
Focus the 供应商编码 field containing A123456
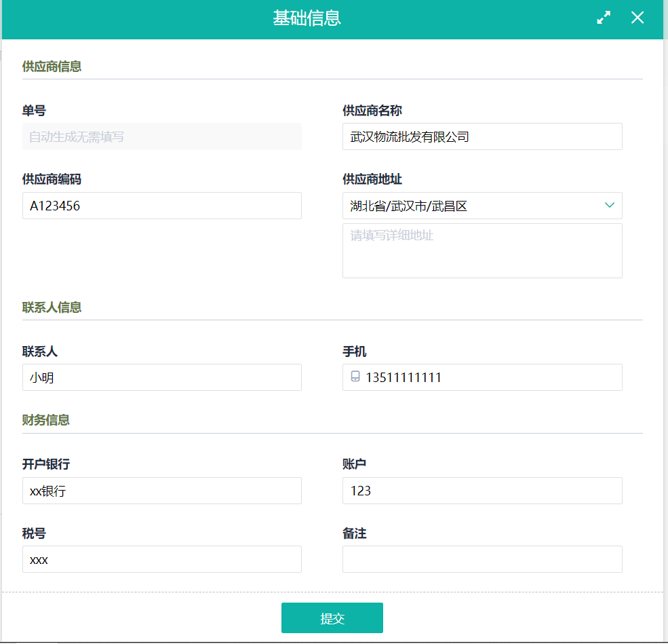(x=161, y=206)
